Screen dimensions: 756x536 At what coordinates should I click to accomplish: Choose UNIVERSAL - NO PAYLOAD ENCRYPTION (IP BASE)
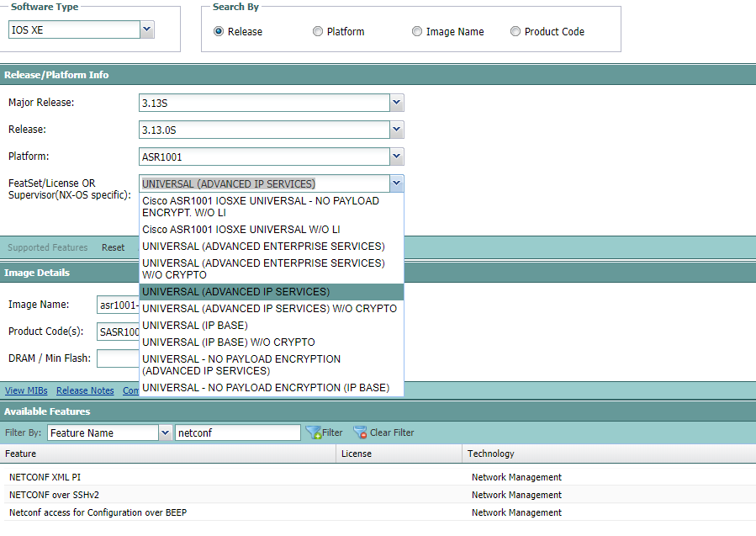tap(272, 388)
